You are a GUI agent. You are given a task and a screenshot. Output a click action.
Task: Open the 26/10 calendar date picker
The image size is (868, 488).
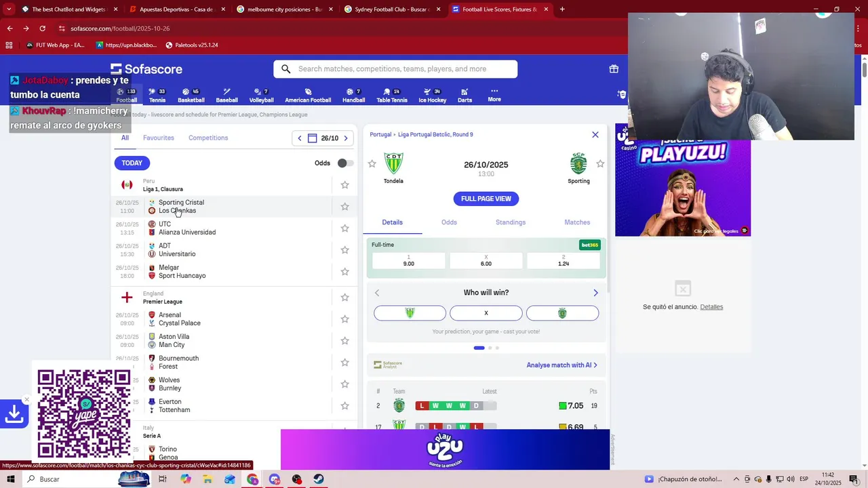tap(323, 138)
